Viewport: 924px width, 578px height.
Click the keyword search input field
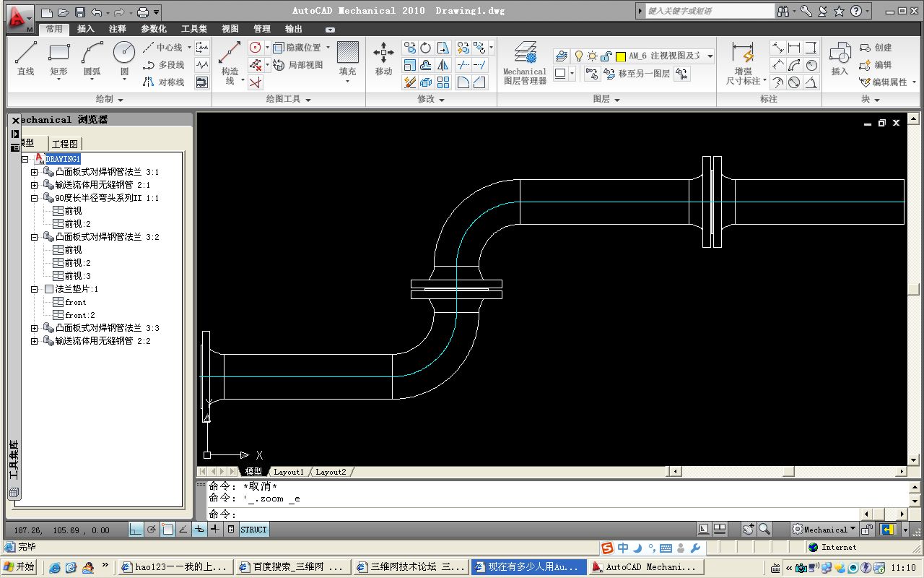click(707, 11)
